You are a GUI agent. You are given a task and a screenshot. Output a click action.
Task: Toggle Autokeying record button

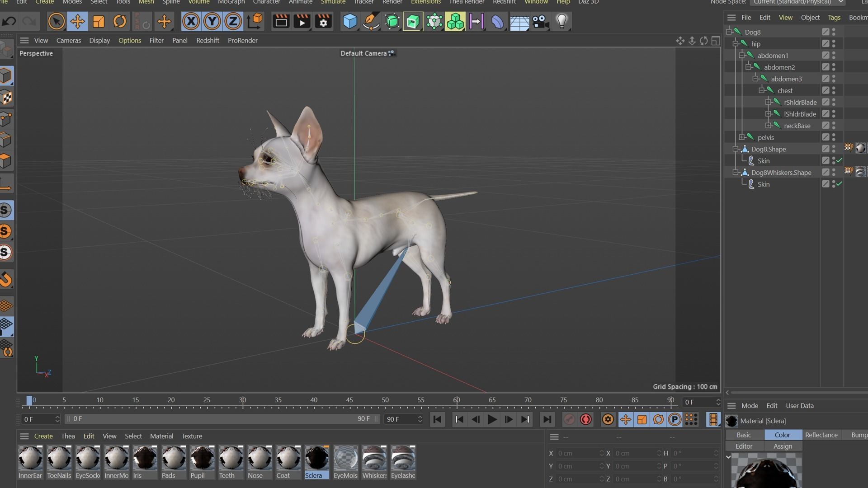point(586,419)
